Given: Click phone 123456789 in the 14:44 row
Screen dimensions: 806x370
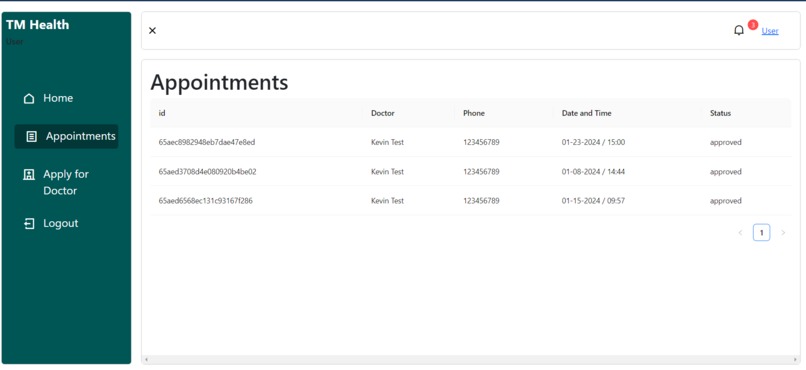Looking at the screenshot, I should click(481, 172).
